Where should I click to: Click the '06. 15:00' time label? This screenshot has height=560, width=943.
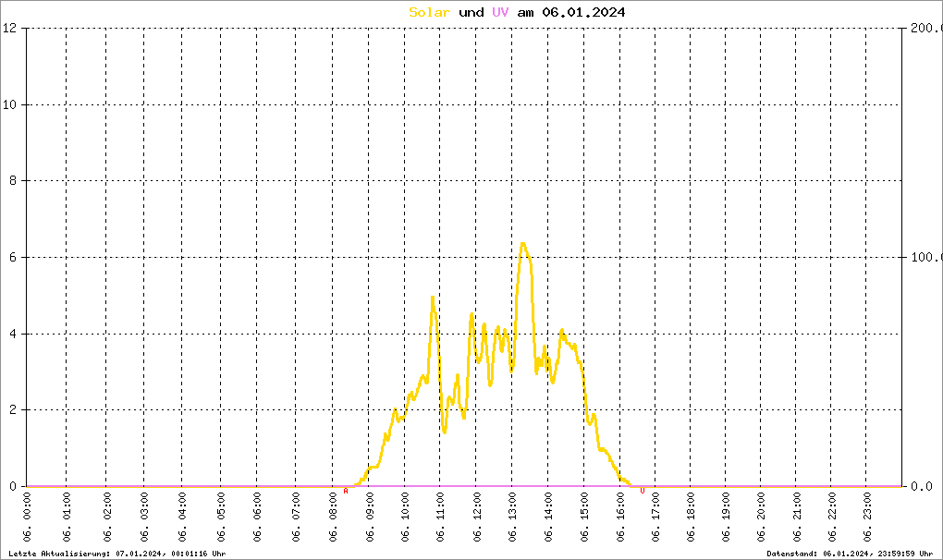[x=584, y=517]
